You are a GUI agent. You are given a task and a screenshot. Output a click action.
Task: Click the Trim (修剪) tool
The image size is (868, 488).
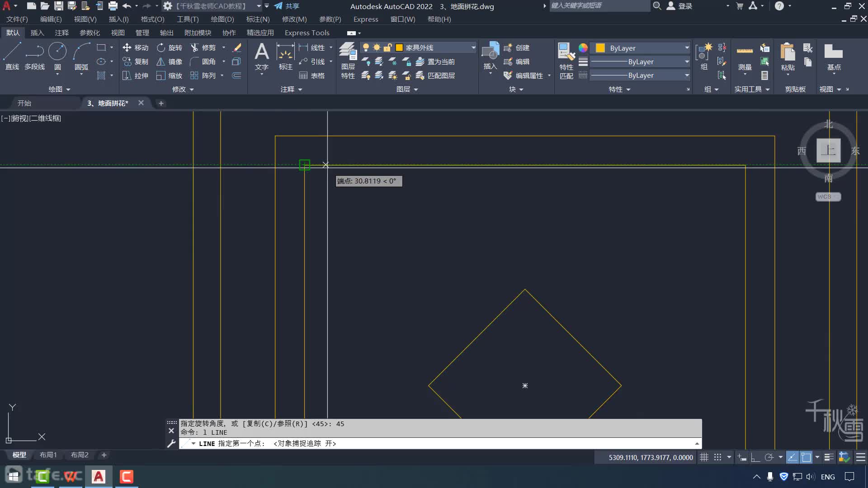pos(203,47)
